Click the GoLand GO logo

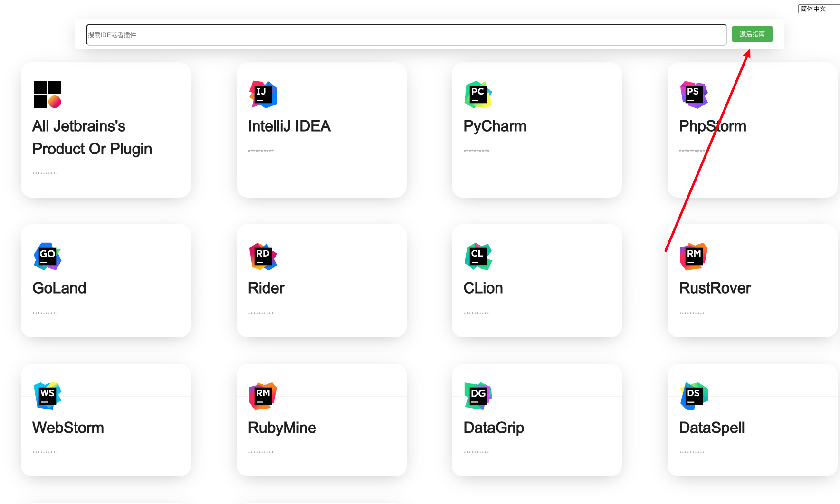[x=48, y=257]
